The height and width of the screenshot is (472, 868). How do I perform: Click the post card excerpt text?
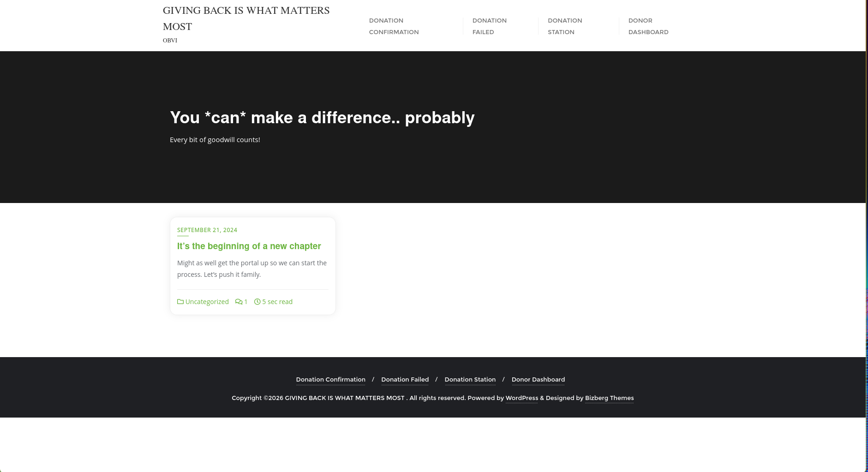click(x=252, y=269)
